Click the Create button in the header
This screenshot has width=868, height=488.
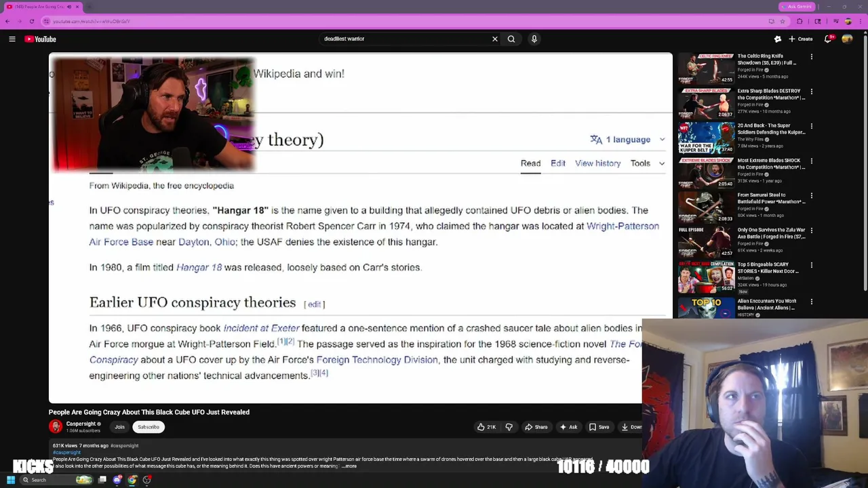pyautogui.click(x=801, y=39)
